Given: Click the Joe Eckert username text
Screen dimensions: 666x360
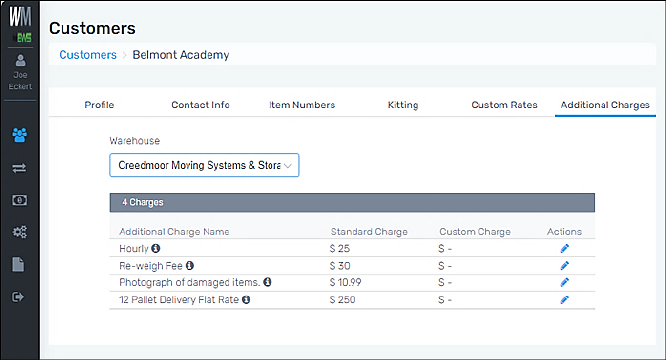Looking at the screenshot, I should pos(20,81).
